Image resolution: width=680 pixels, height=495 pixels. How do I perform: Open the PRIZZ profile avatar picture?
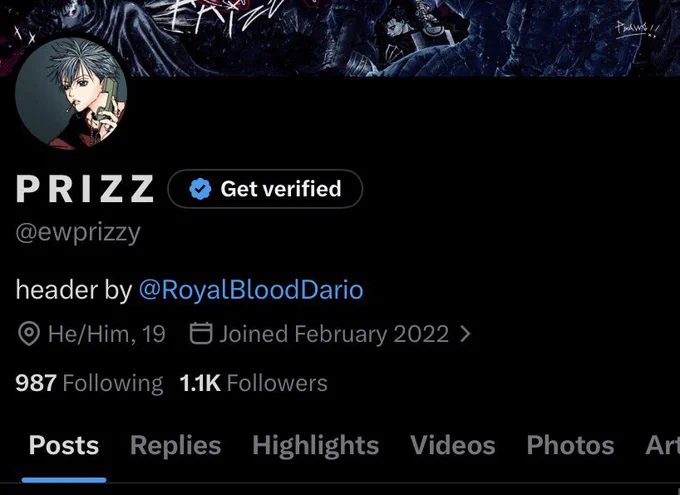pos(71,93)
